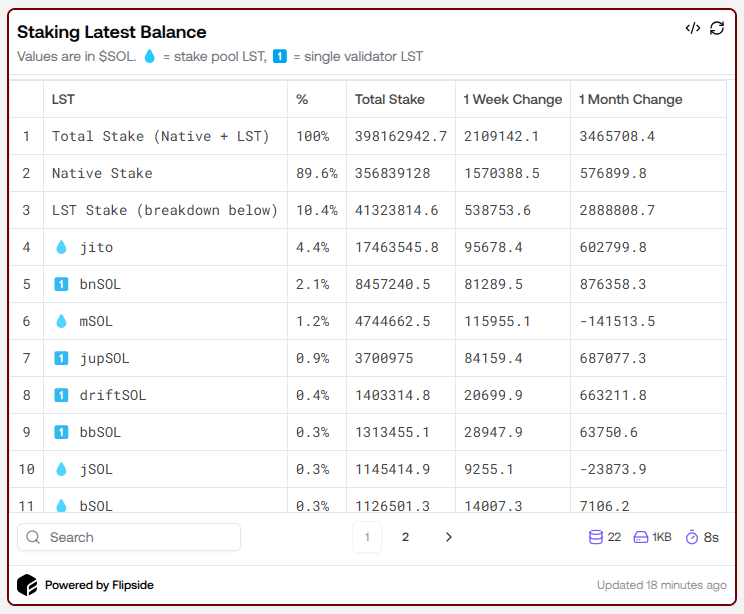Sort by the Total Stake column header

tap(390, 99)
